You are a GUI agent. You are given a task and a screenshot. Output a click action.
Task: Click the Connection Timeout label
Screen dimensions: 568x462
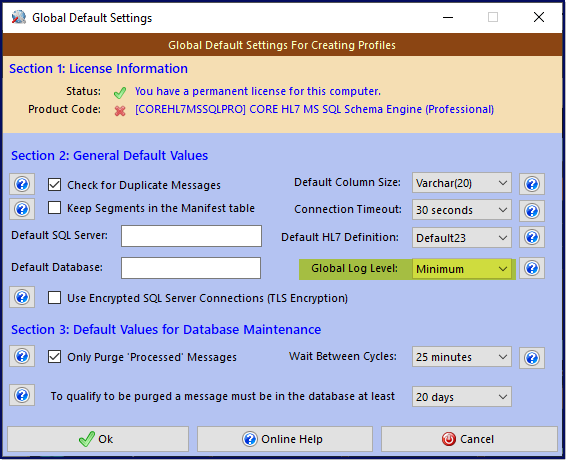pyautogui.click(x=348, y=209)
